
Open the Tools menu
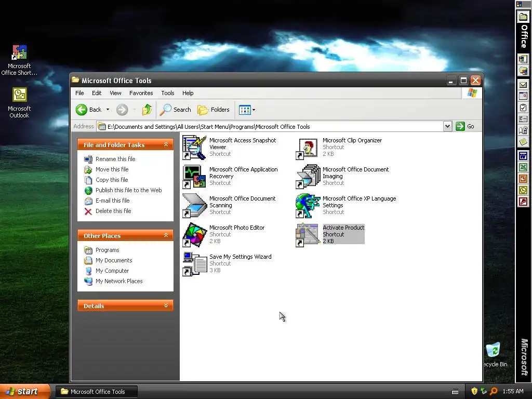coord(168,93)
